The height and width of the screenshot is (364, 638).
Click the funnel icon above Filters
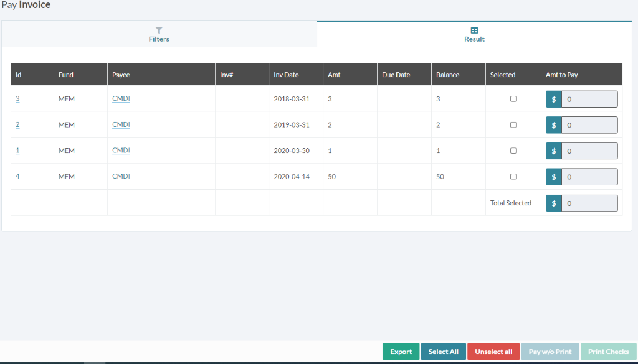159,30
